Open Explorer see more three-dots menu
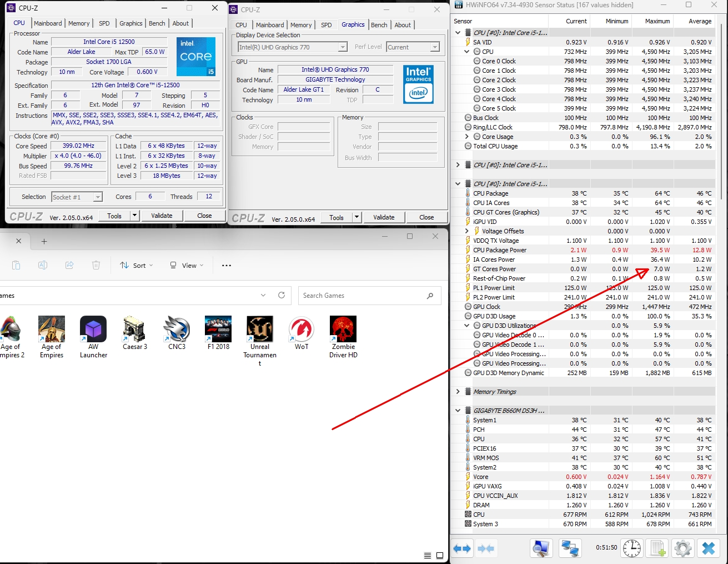 coord(227,265)
